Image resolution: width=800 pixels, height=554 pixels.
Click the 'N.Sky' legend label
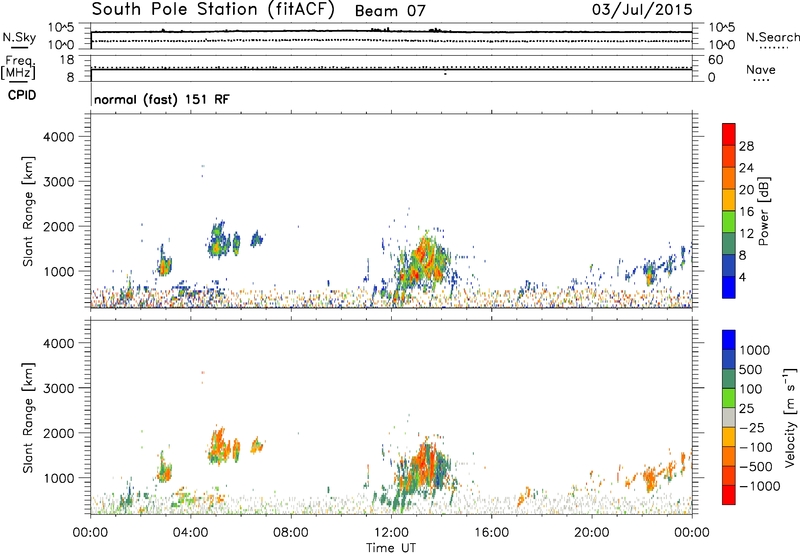click(19, 37)
